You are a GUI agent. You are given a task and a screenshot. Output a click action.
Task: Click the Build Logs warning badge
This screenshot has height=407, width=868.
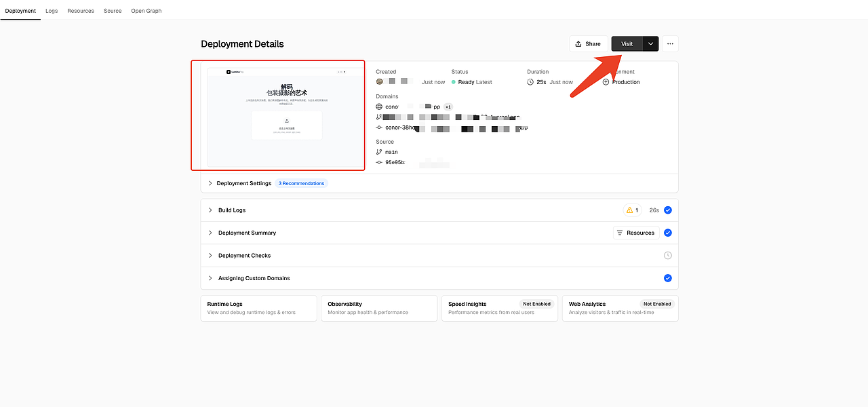633,210
